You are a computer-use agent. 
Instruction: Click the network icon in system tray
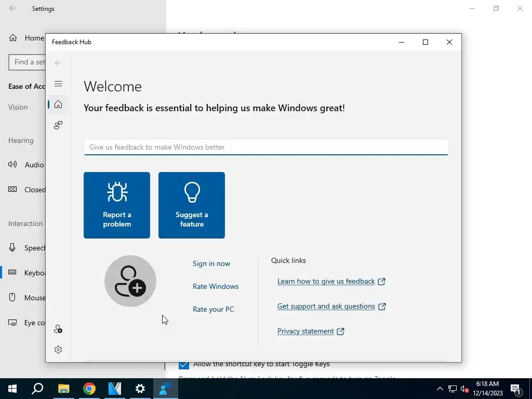pyautogui.click(x=453, y=389)
